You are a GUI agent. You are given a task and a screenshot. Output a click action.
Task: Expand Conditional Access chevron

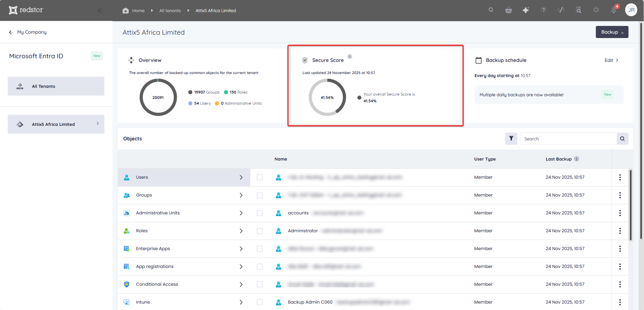click(241, 284)
